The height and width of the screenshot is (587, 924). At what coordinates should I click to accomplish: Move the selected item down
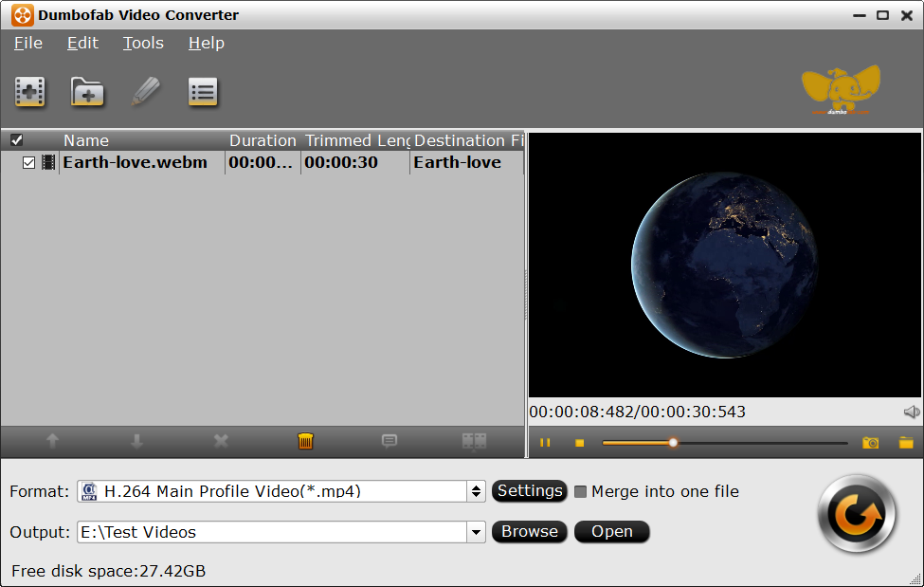[x=136, y=441]
